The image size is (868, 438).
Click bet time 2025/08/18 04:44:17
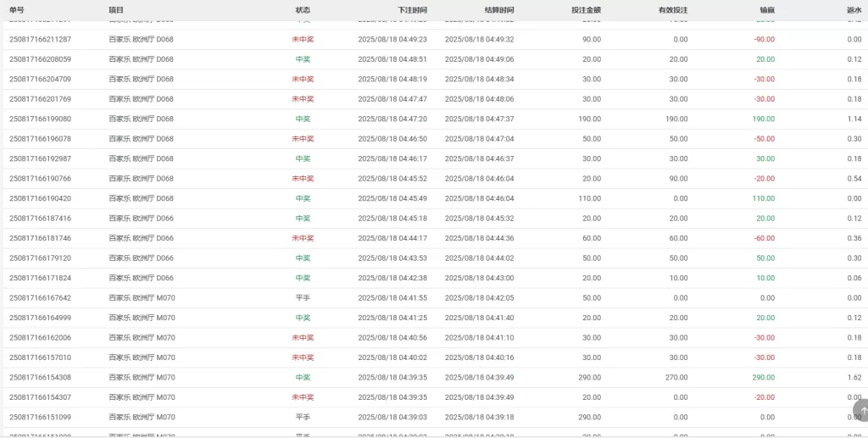coord(392,238)
